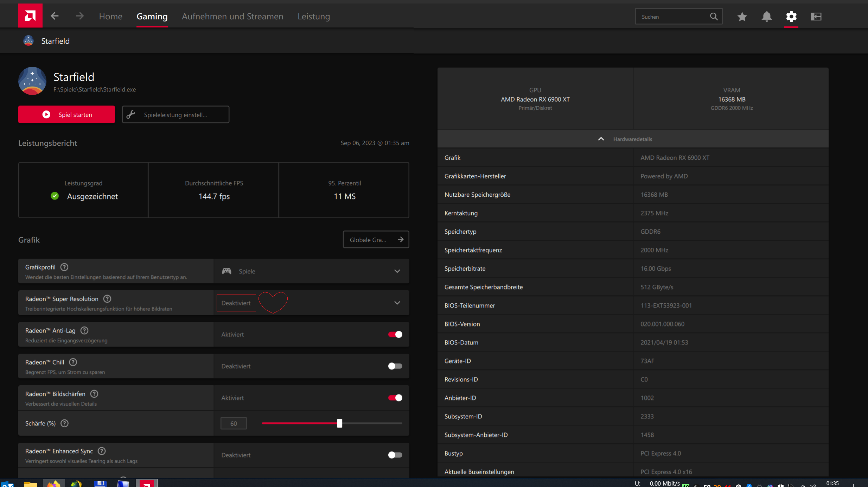Click the AMD logo icon
Viewport: 868px width, 487px height.
[30, 16]
